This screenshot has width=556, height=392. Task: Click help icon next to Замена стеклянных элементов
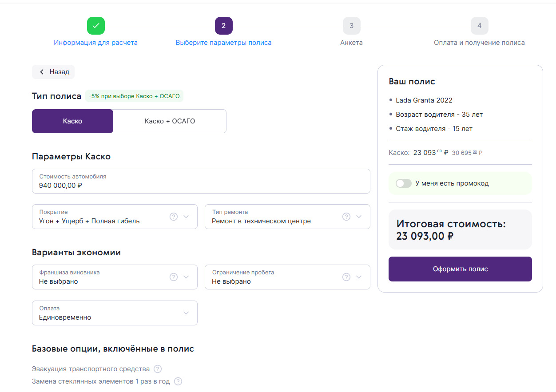coord(178,381)
